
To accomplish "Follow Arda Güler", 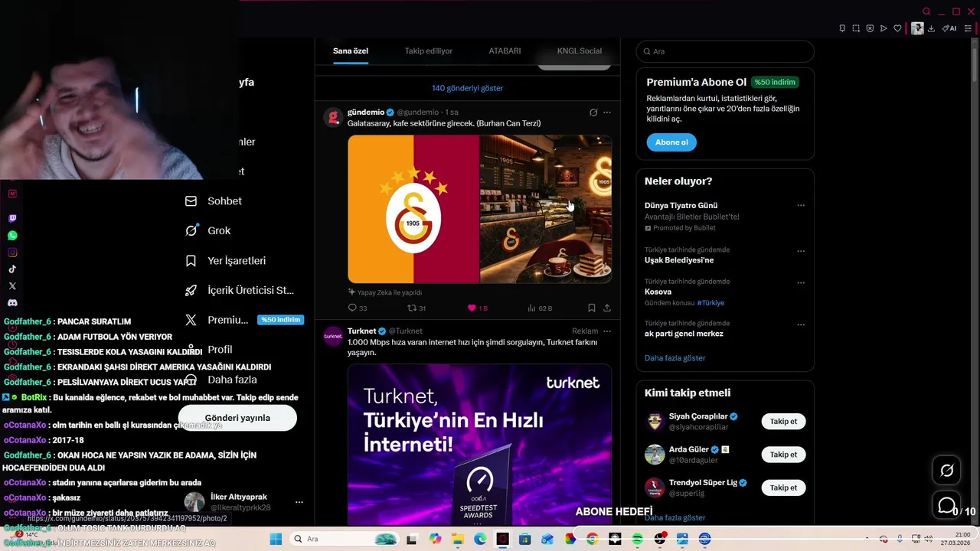I will click(x=783, y=455).
